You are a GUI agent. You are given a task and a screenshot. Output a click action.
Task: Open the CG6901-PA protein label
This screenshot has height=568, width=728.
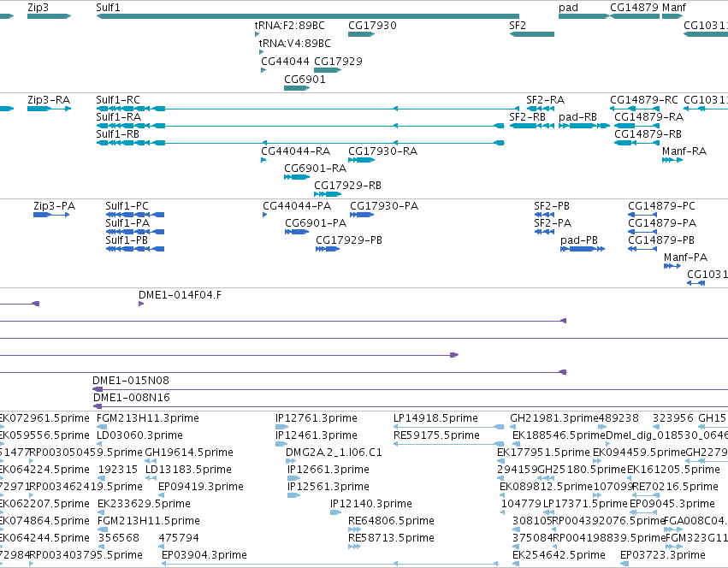click(316, 223)
